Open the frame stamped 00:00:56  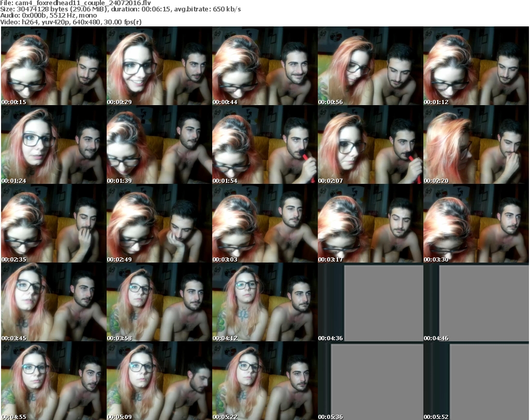click(371, 66)
